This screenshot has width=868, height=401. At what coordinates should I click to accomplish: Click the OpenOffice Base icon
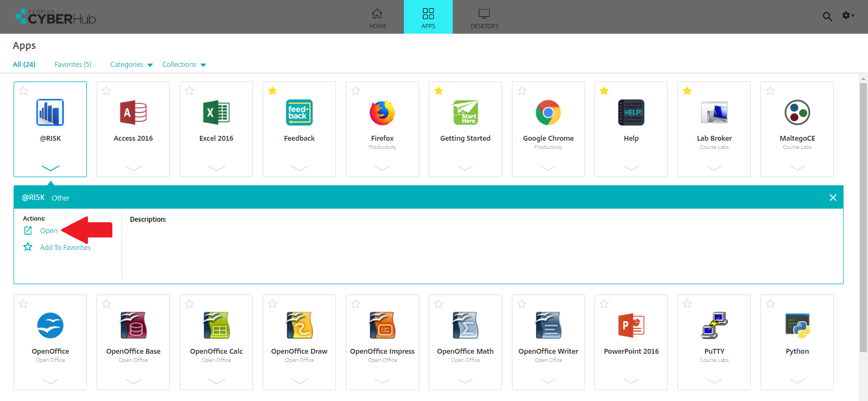tap(133, 325)
